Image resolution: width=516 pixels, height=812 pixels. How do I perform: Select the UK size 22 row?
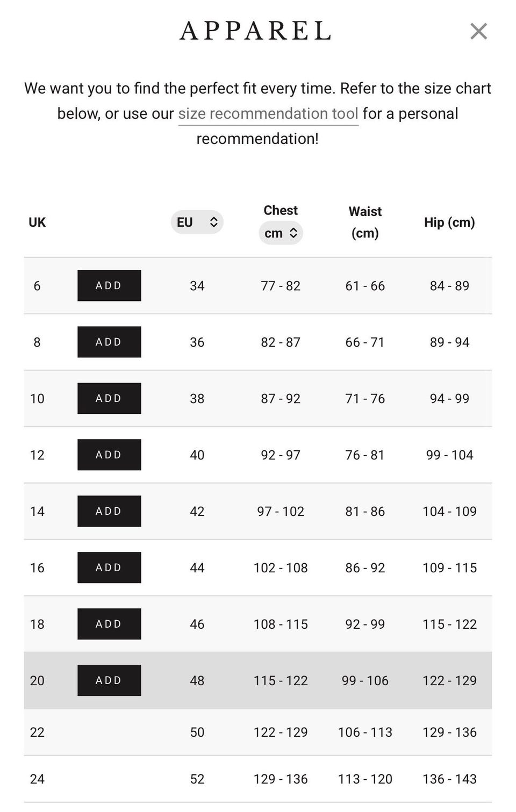click(258, 732)
